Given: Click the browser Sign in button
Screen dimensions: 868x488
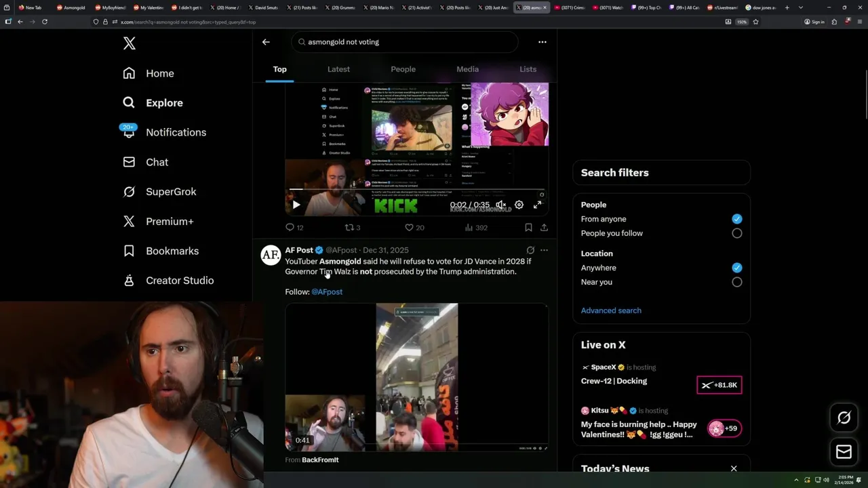Looking at the screenshot, I should pos(814,22).
